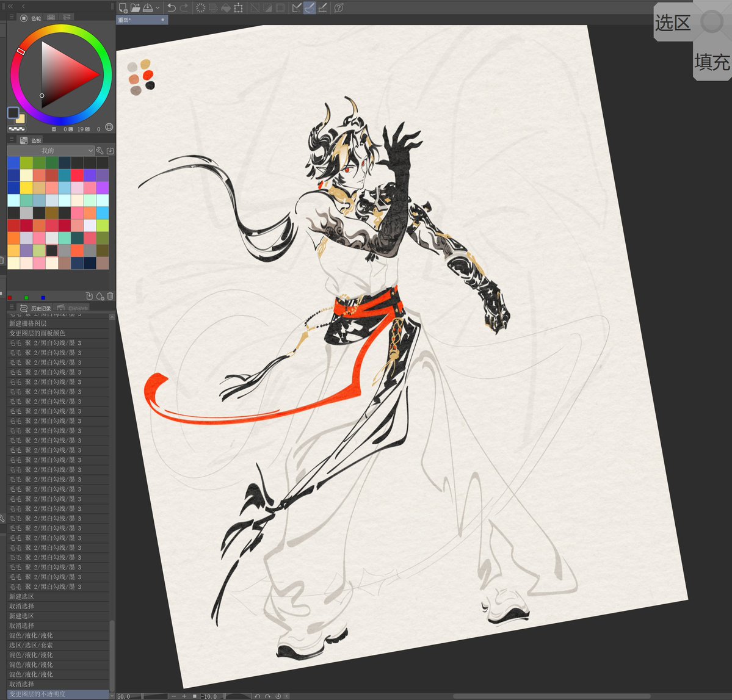Click the zoom percentage field showing 50.0
The width and height of the screenshot is (732, 700).
128,696
